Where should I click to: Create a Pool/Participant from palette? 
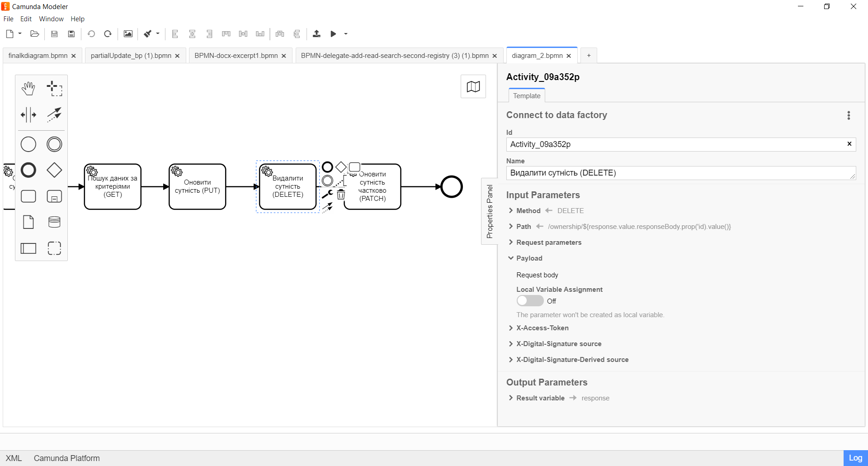(28, 248)
